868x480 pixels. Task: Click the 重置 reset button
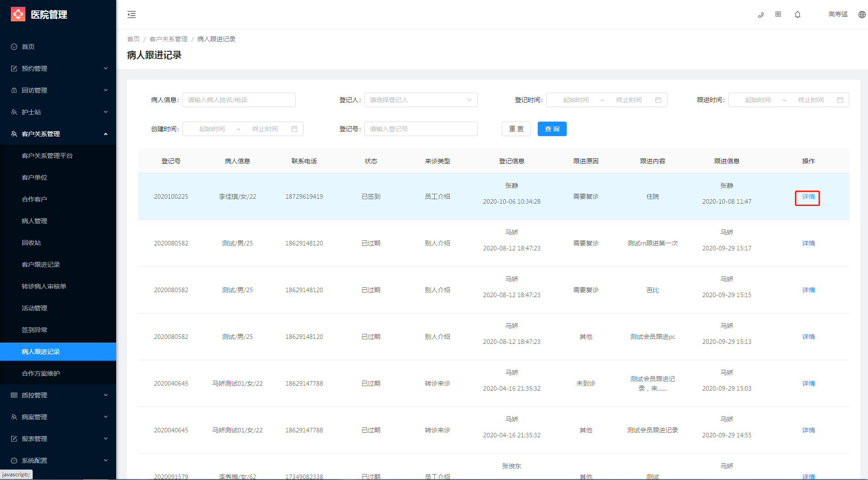pos(516,129)
